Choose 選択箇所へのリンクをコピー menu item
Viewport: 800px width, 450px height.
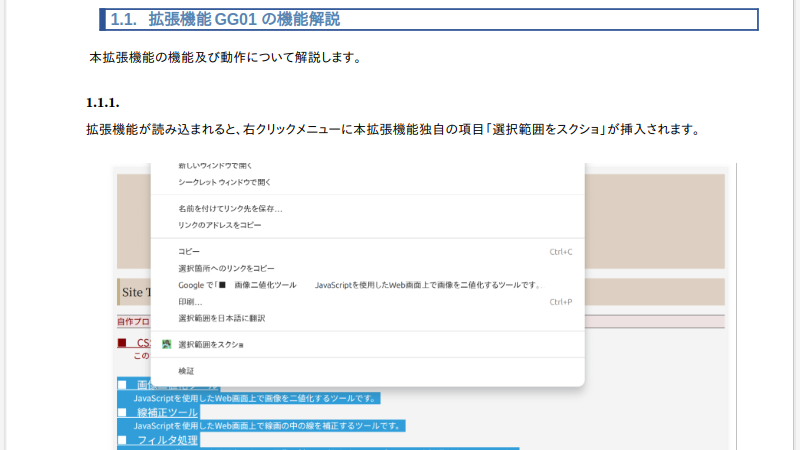click(226, 268)
